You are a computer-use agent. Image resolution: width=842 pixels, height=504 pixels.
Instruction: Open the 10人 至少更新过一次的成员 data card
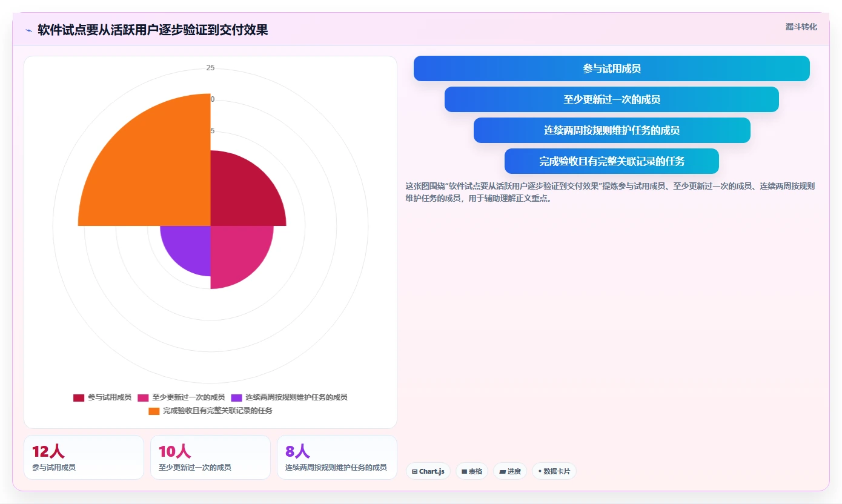(210, 457)
